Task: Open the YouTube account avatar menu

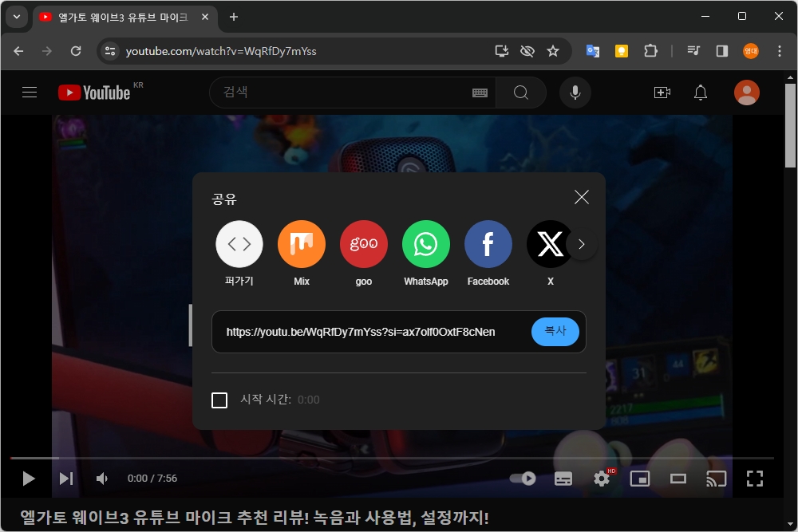Action: 747,93
